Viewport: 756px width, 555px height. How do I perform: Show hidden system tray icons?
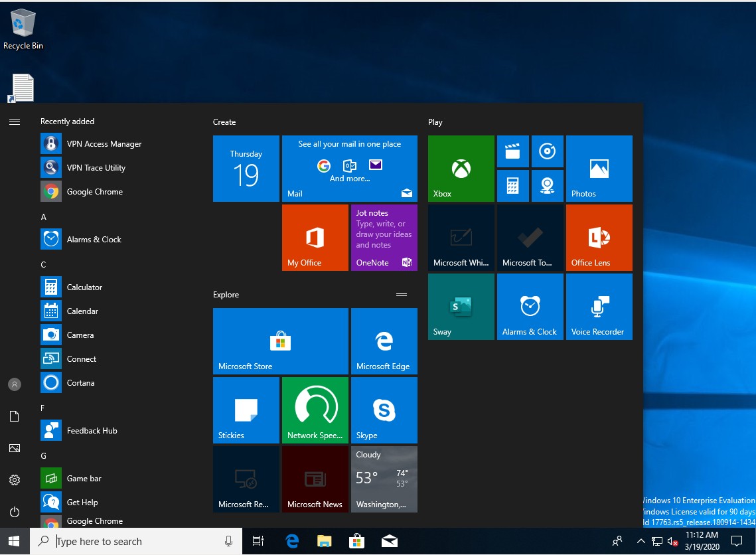[x=641, y=541]
